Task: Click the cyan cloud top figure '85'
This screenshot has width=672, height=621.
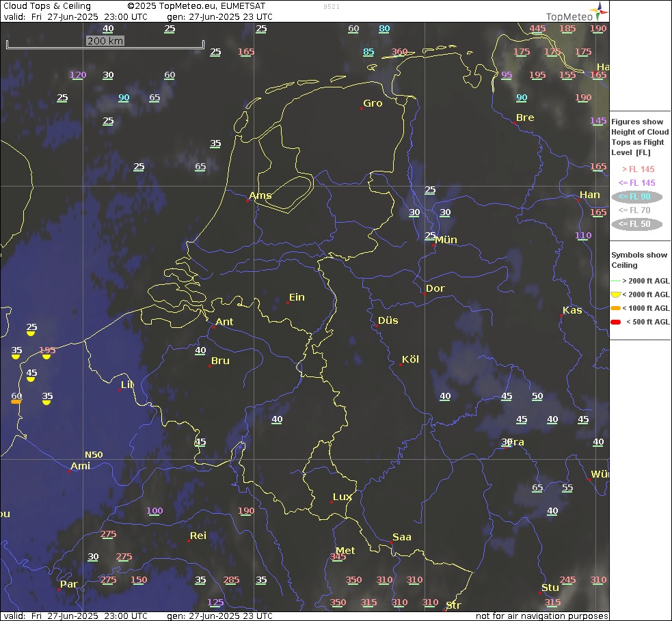Action: pyautogui.click(x=368, y=52)
